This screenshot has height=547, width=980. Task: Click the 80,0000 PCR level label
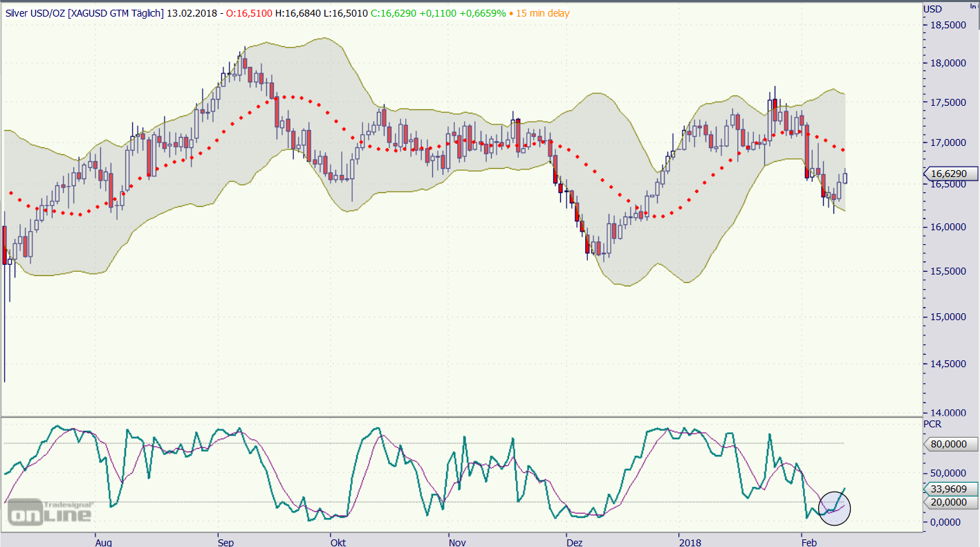click(950, 444)
